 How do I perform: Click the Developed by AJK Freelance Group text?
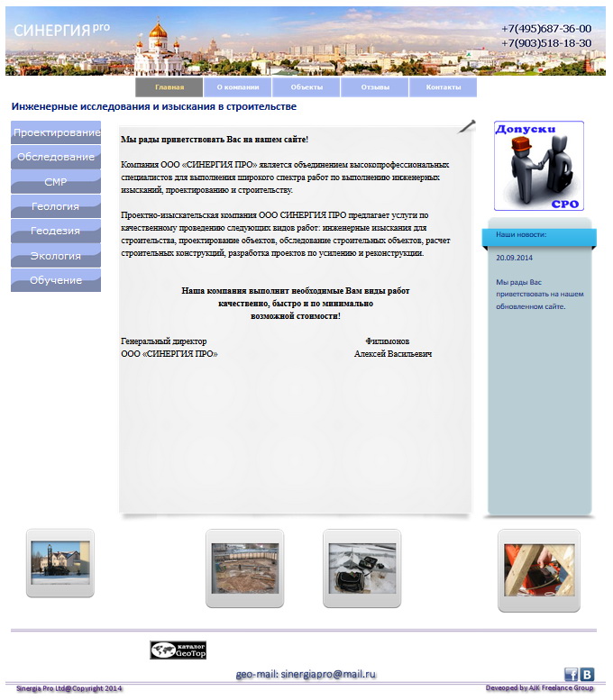539,688
